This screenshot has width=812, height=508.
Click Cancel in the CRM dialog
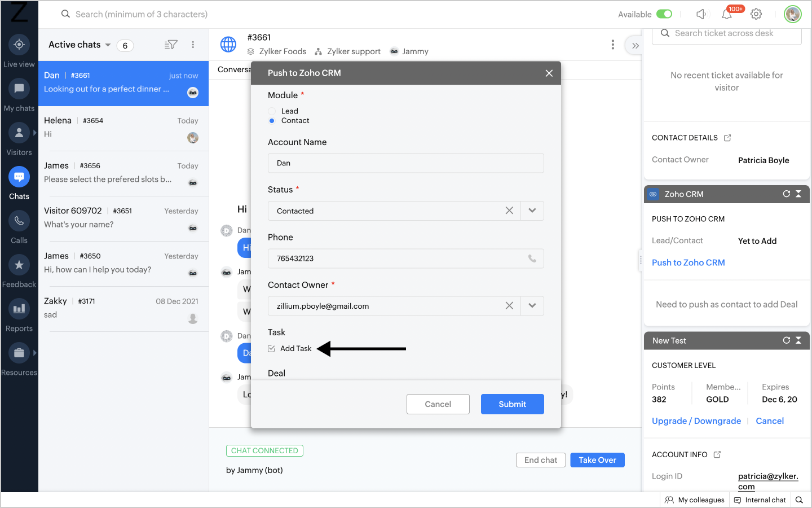point(438,404)
